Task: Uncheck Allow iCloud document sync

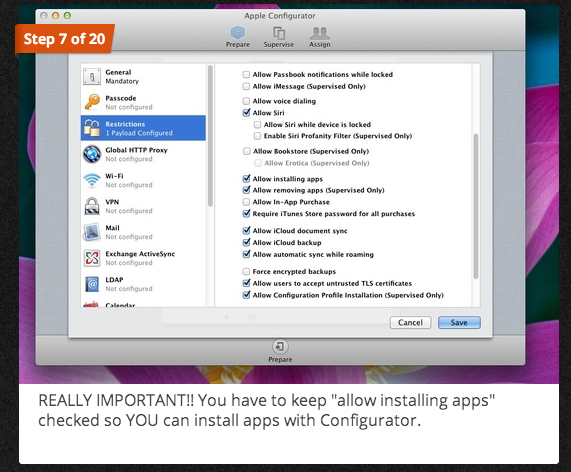Action: (x=247, y=231)
